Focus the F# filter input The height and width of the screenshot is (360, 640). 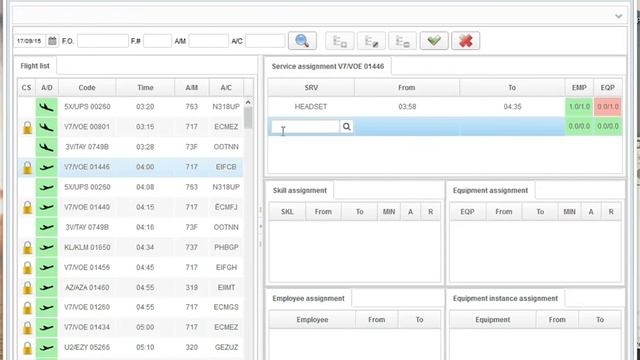(157, 41)
